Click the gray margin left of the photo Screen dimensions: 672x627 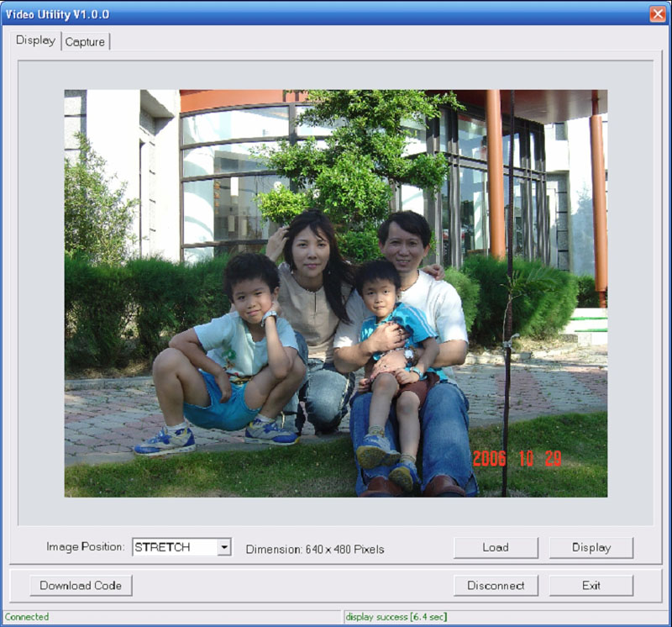pyautogui.click(x=41, y=293)
